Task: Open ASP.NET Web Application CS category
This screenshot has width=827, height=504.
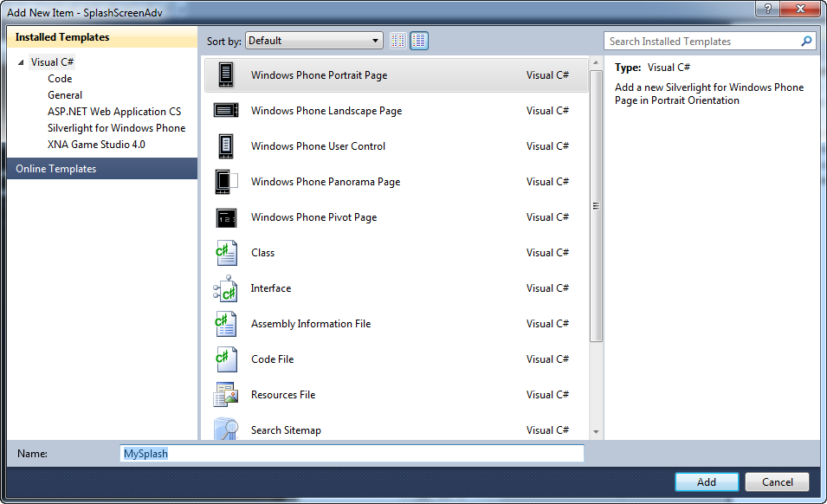Action: [x=114, y=111]
